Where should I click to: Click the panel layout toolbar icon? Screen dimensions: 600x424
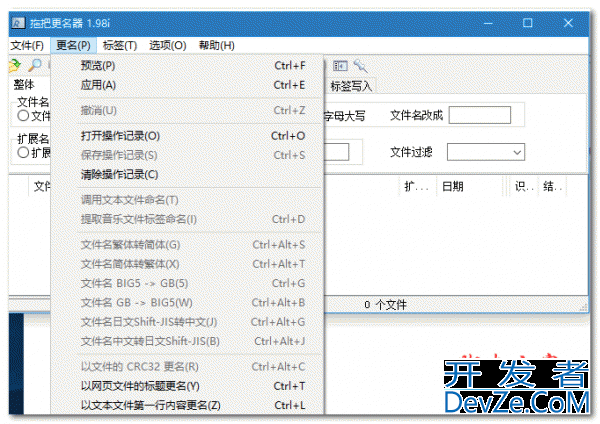(x=340, y=66)
